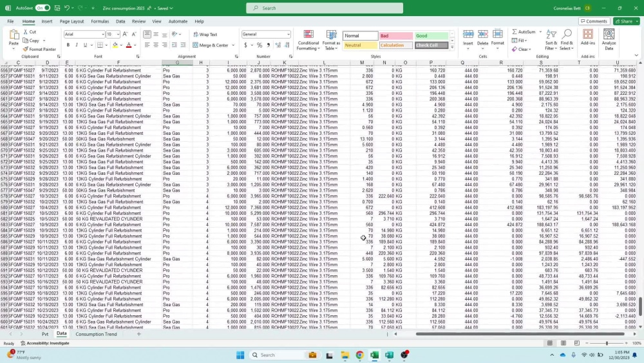The height and width of the screenshot is (363, 644).
Task: Click horizontal scrollbar thumb
Action: click(520, 334)
